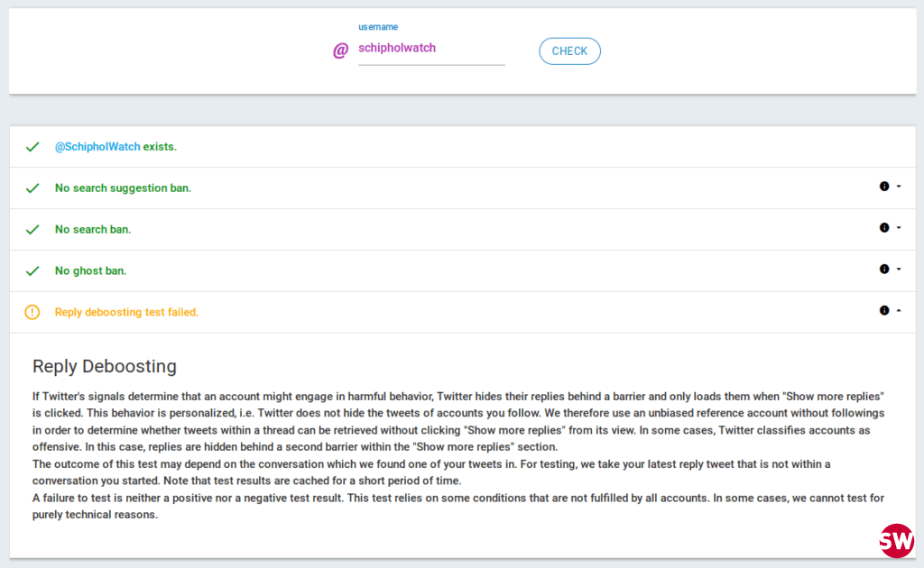
Task: Click 'Reply deboosting test failed.' text
Action: point(126,312)
